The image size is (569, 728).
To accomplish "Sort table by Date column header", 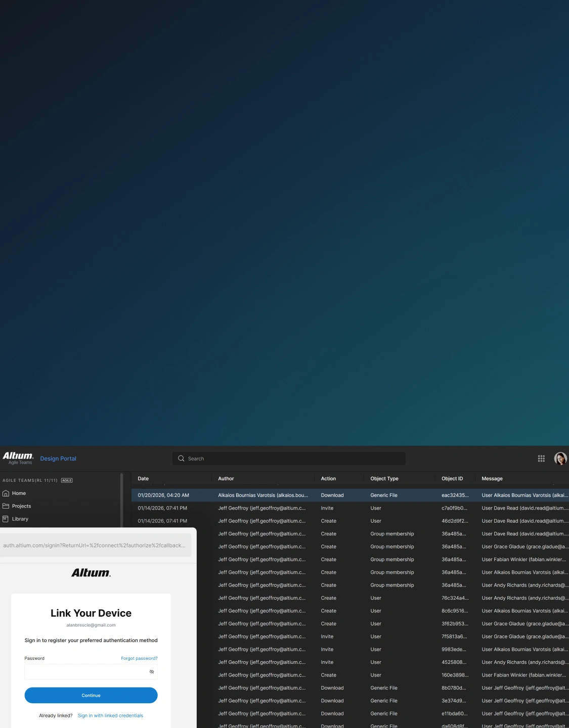I will [143, 479].
